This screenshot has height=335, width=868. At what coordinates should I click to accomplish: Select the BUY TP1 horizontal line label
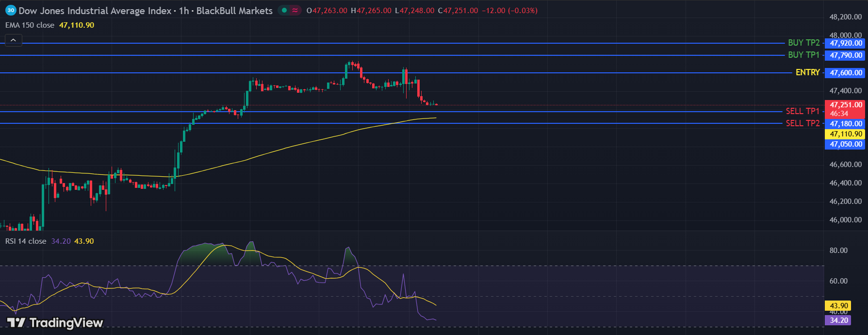click(x=803, y=55)
